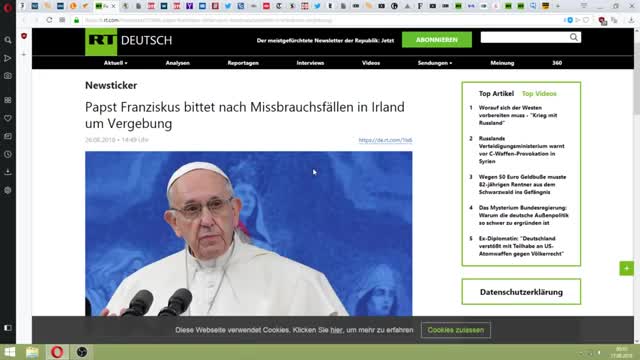The height and width of the screenshot is (360, 640).
Task: Open the red ad blocker extension
Action: [x=602, y=20]
